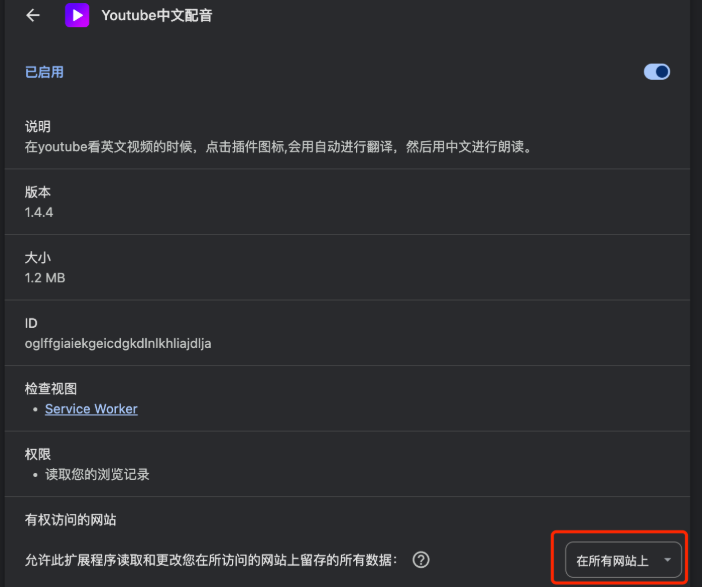Open the 在所有网站上 site access dropdown
The height and width of the screenshot is (587, 702).
[x=623, y=560]
